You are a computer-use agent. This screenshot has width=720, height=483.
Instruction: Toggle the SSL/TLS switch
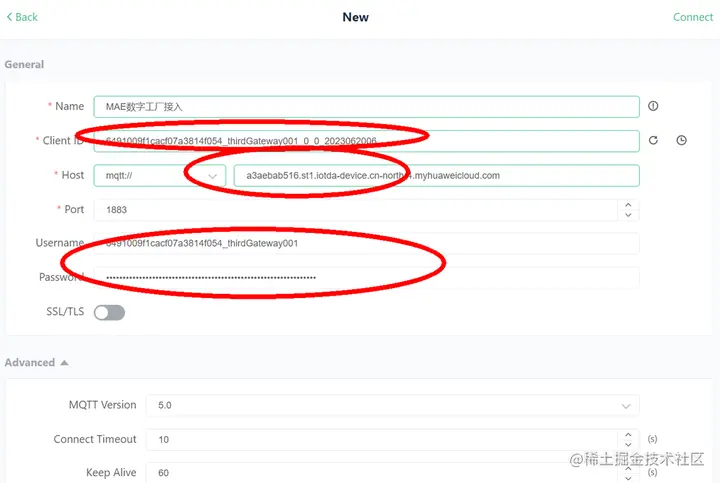coord(109,313)
